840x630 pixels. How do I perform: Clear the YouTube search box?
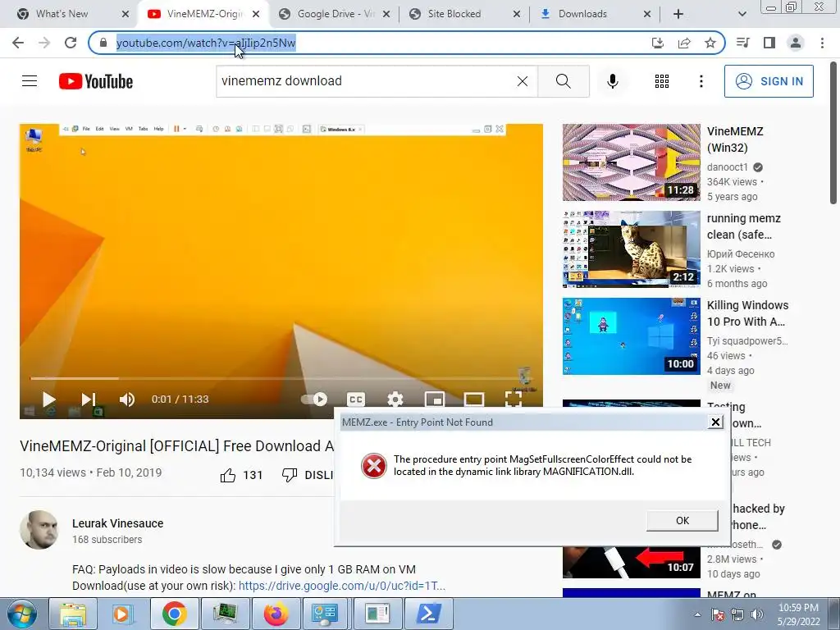pyautogui.click(x=523, y=81)
